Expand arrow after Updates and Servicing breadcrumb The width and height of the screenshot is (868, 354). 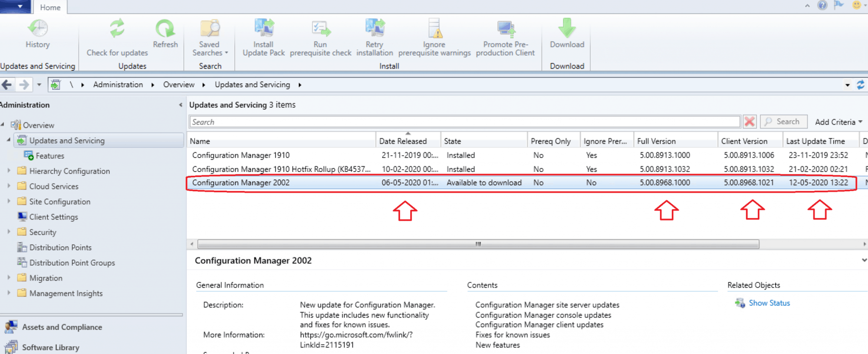click(x=300, y=85)
